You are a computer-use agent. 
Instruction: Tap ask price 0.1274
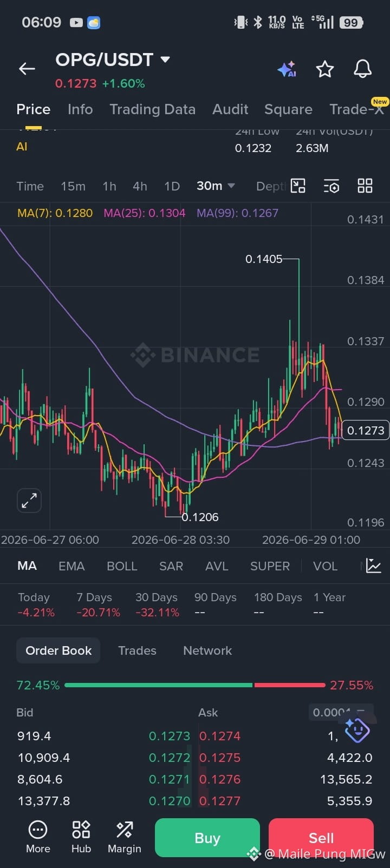[220, 736]
